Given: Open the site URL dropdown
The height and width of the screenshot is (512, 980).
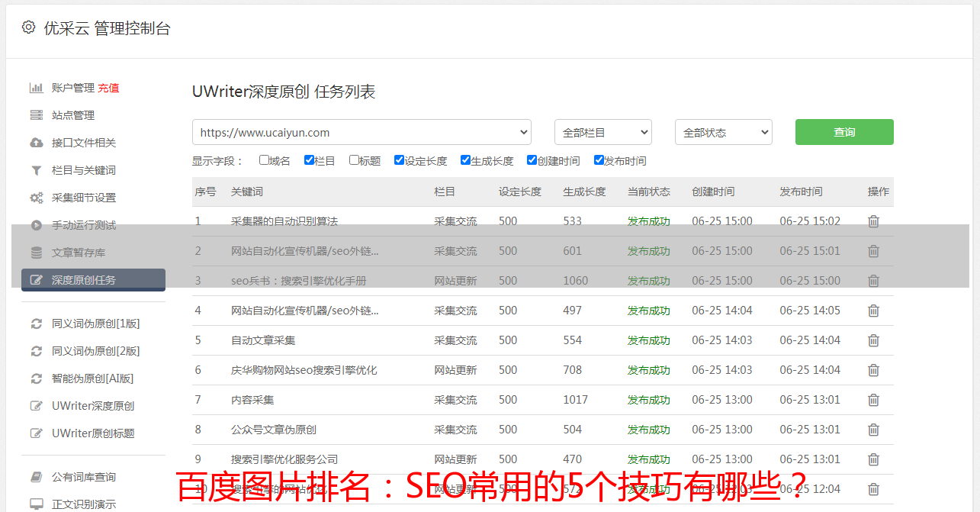Looking at the screenshot, I should [361, 132].
